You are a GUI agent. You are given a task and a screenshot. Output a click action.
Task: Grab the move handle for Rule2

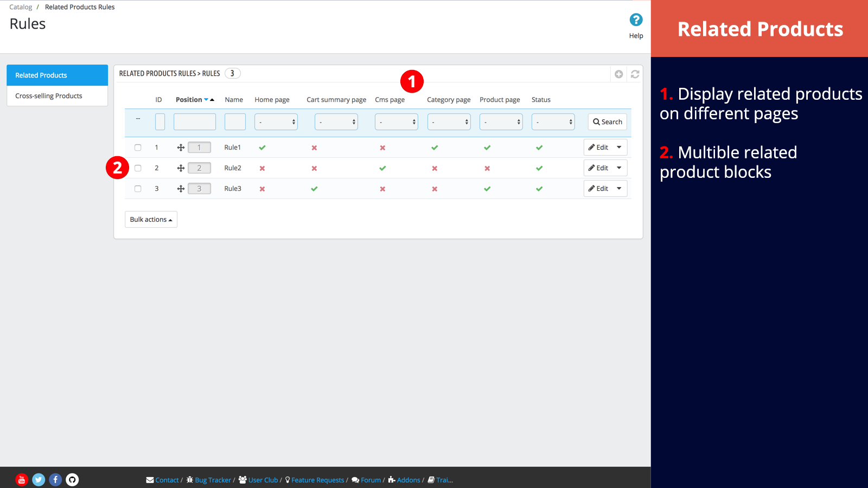tap(181, 168)
